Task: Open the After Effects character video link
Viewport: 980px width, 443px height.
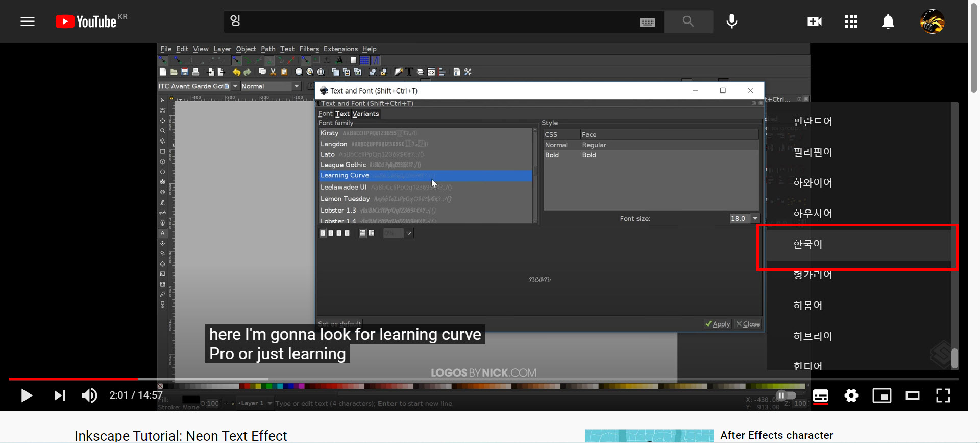Action: tap(776, 435)
